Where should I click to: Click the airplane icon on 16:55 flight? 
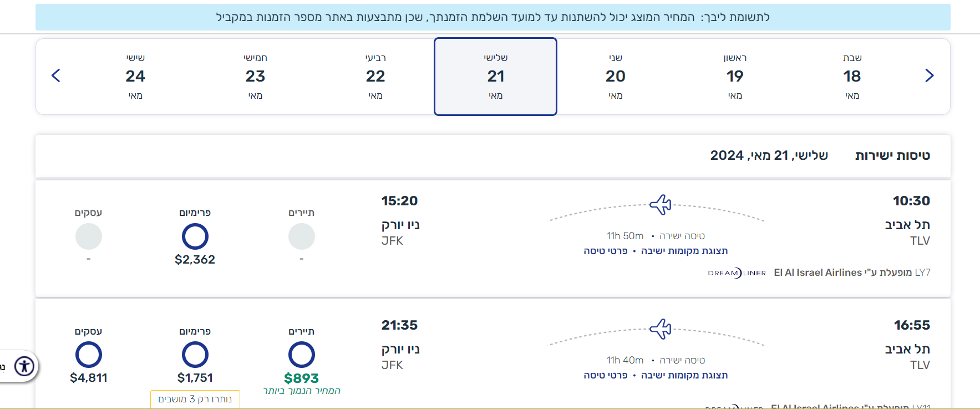click(x=660, y=329)
